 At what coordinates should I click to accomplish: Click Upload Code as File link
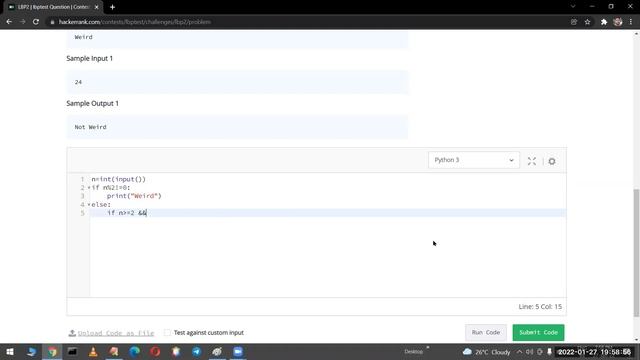[116, 333]
